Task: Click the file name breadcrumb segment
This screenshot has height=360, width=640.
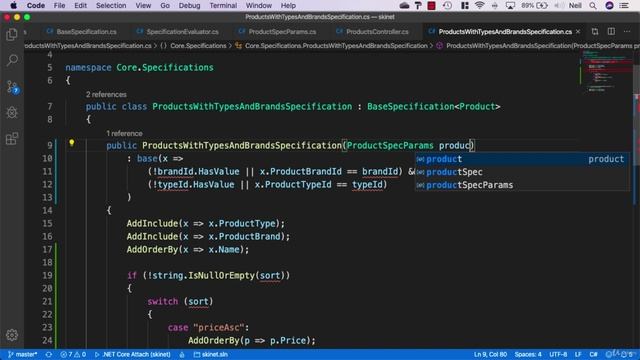Action: pos(87,46)
